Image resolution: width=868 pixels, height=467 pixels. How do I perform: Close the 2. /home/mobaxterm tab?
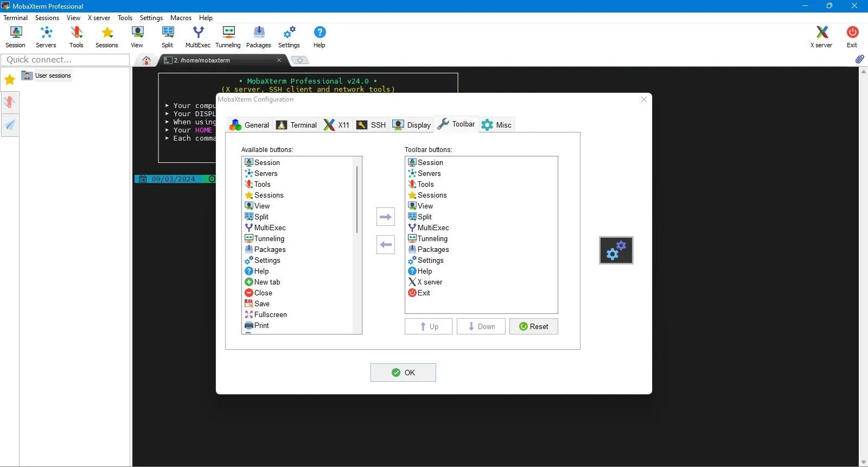[279, 60]
